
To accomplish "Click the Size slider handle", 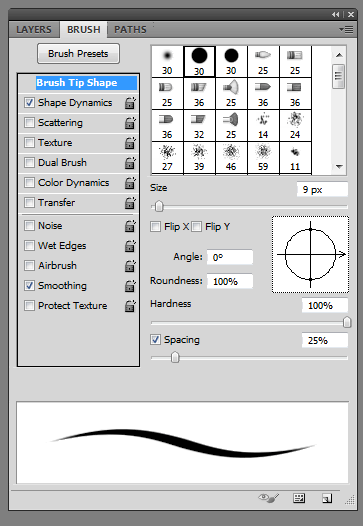I will coord(159,206).
